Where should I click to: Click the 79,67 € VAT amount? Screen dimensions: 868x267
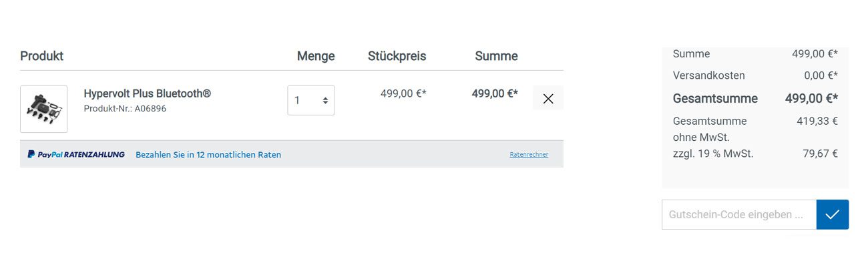click(x=821, y=154)
